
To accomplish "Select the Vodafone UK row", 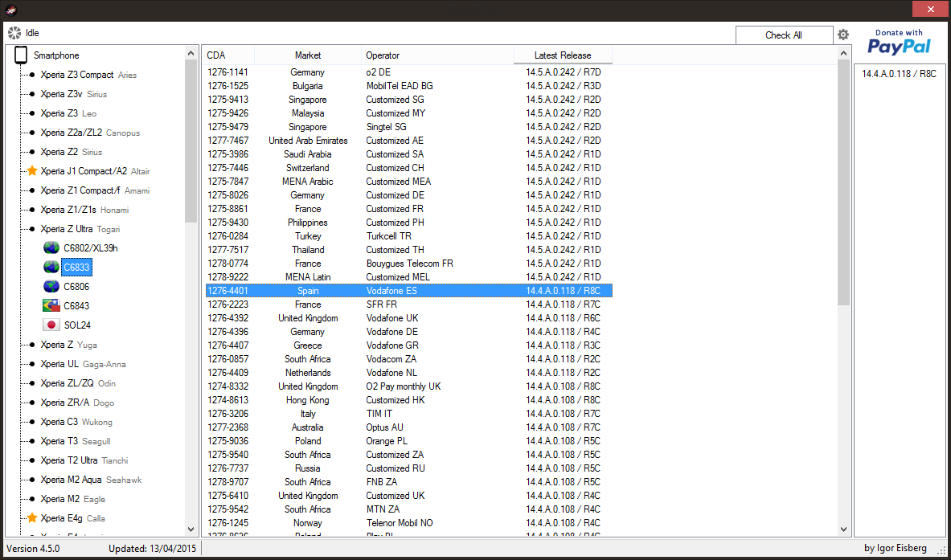I will (409, 317).
